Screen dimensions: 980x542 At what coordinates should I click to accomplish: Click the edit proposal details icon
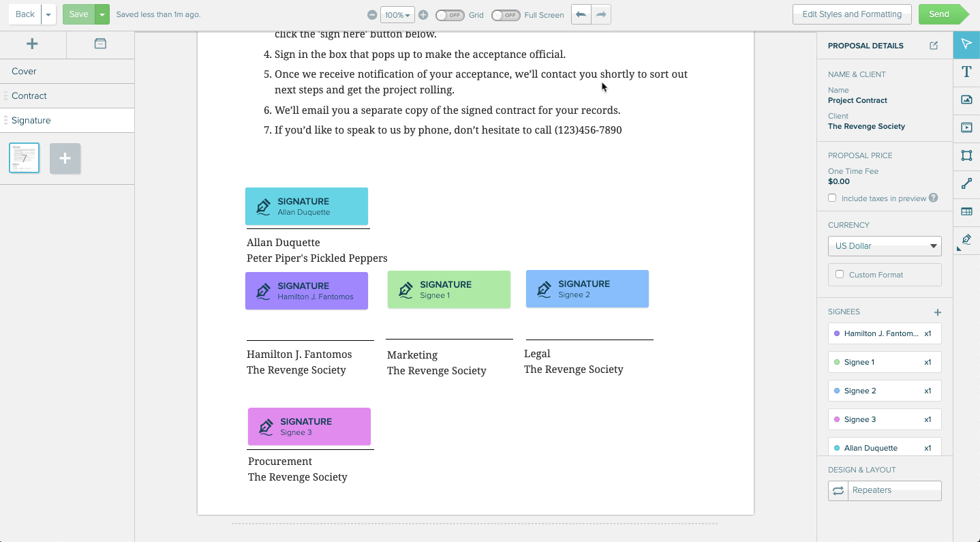[934, 46]
